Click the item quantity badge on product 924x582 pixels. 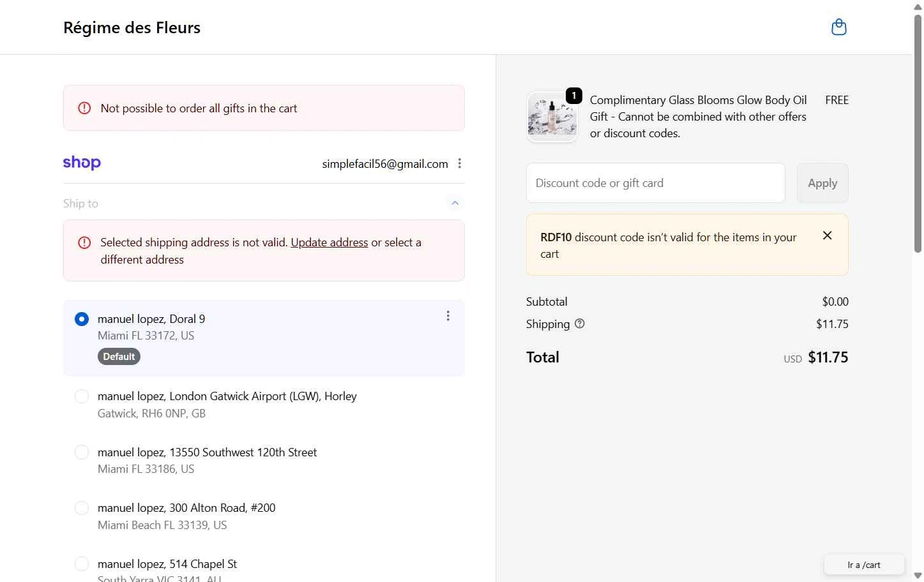click(x=574, y=96)
